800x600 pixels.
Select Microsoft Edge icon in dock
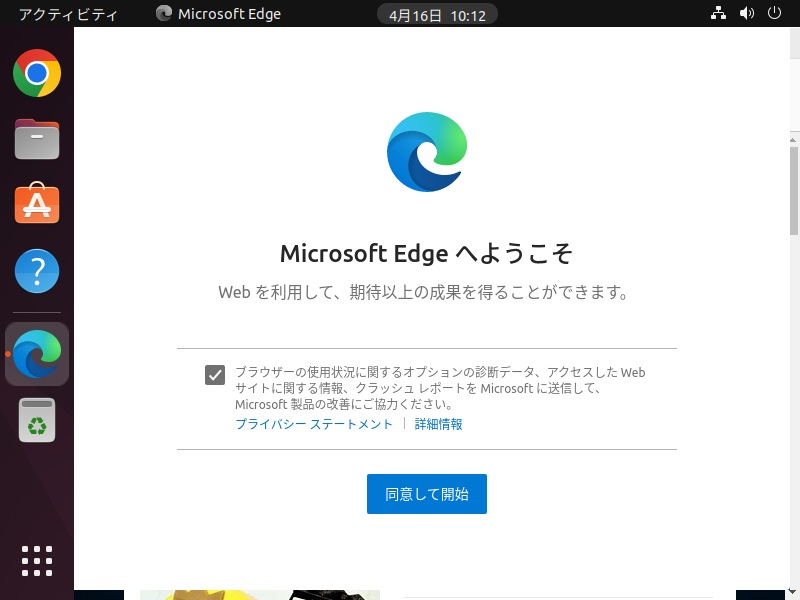(37, 354)
